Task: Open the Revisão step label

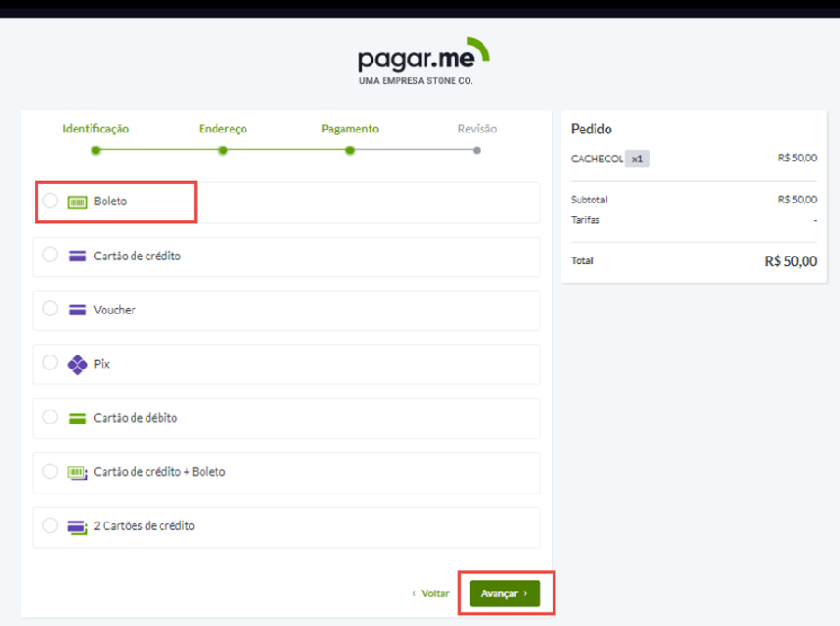Action: click(x=477, y=129)
